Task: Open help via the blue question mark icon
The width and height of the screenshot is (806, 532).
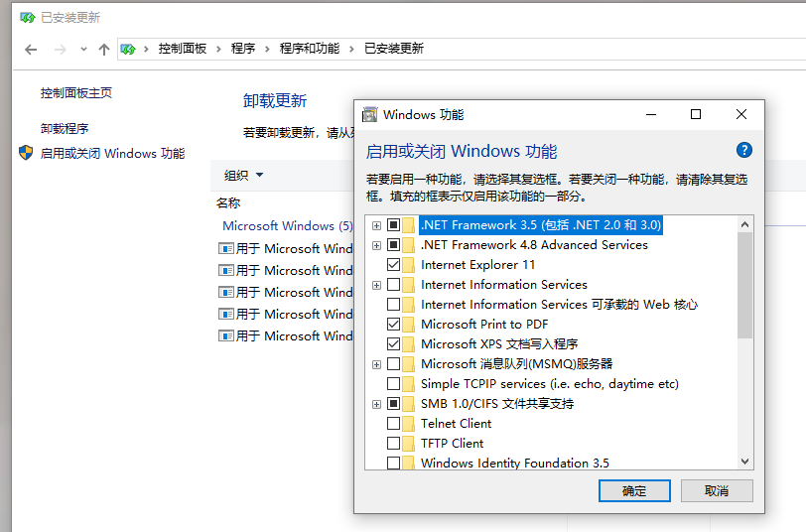Action: coord(744,150)
